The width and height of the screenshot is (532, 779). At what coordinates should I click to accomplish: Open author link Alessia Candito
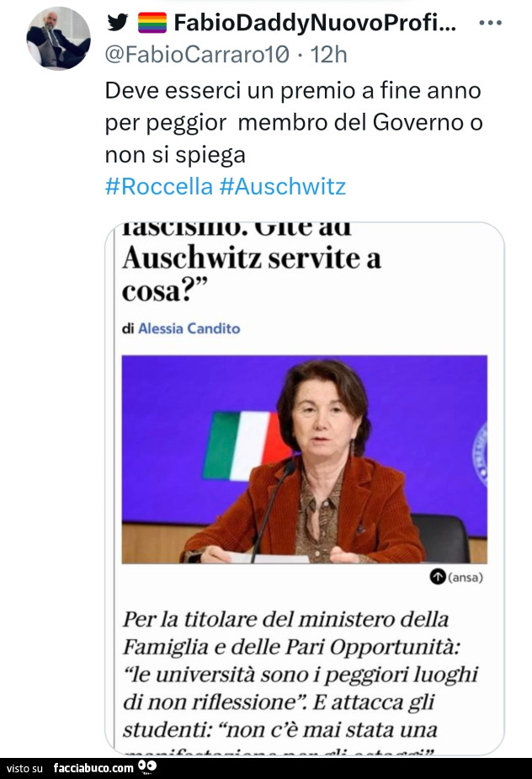click(x=189, y=328)
